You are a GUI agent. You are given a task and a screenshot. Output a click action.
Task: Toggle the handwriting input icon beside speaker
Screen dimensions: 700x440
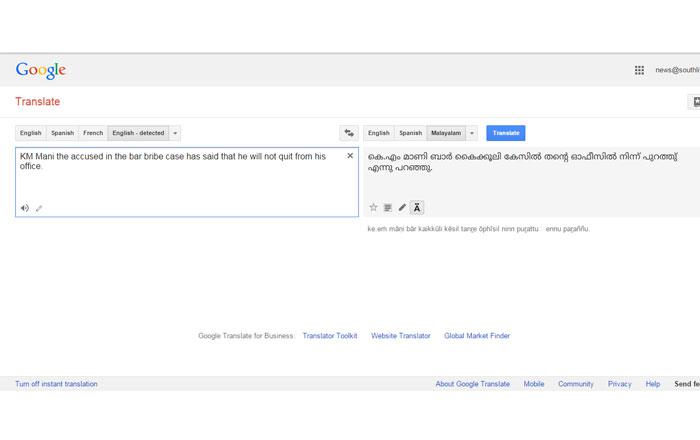pos(39,208)
